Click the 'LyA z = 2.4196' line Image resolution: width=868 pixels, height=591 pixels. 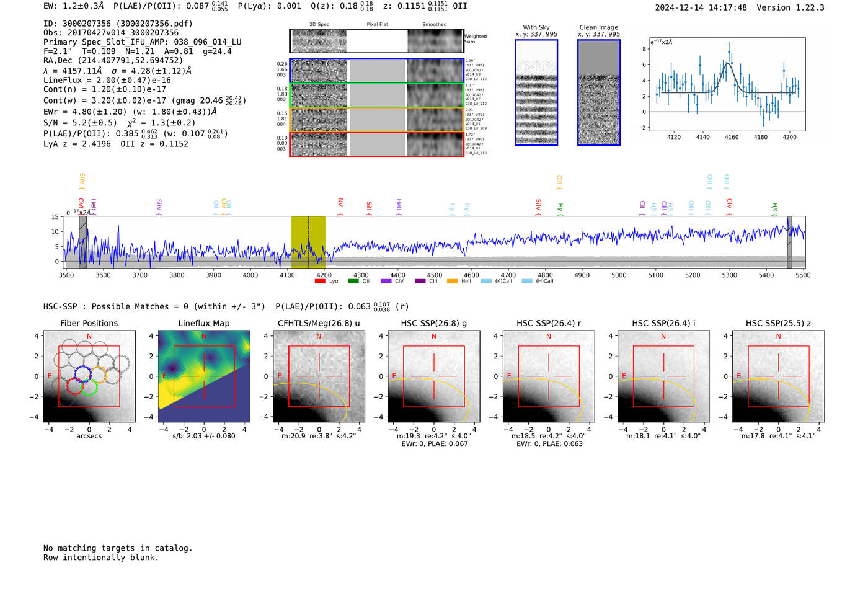coord(77,144)
